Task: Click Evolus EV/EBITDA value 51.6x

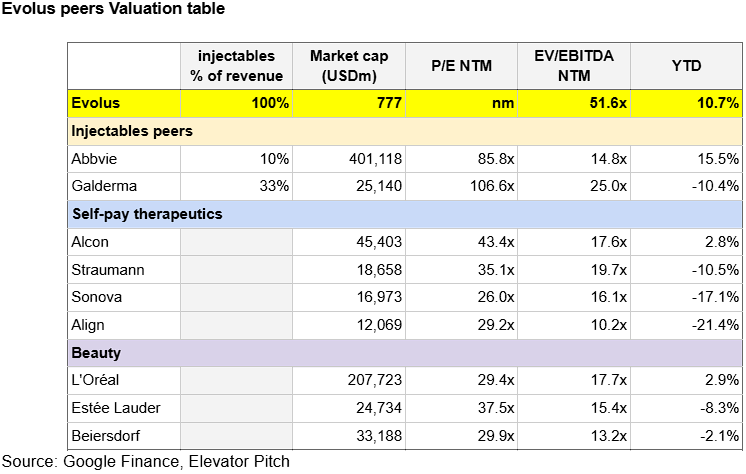Action: (x=608, y=103)
